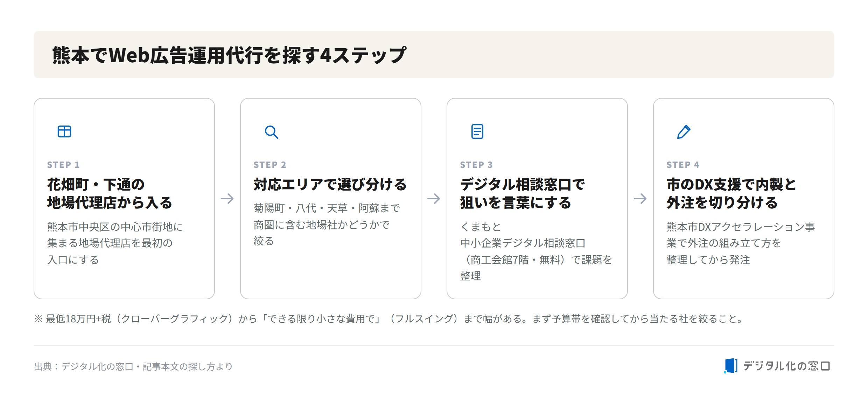Select the STEP 3 label
The width and height of the screenshot is (868, 407).
click(476, 165)
